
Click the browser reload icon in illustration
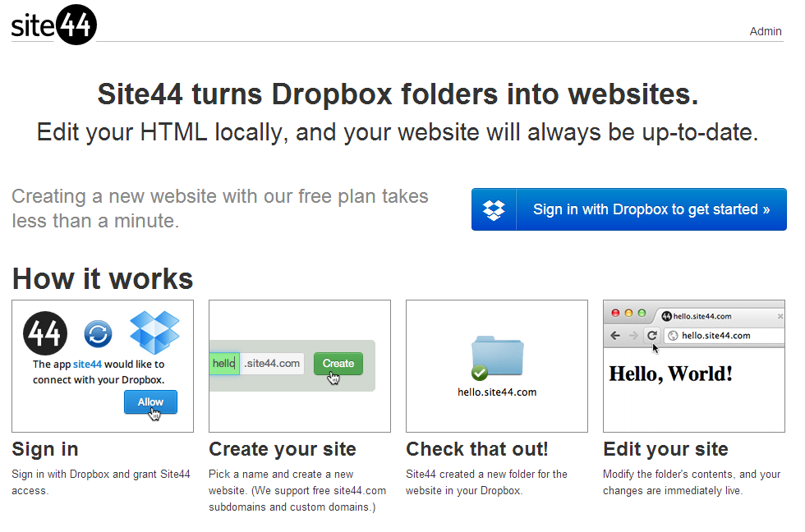pyautogui.click(x=652, y=336)
